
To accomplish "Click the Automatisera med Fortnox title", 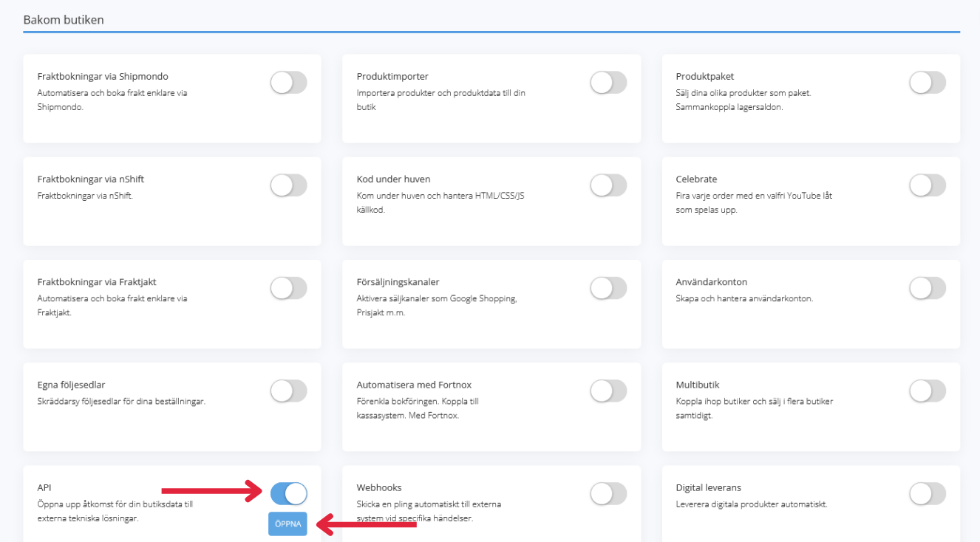I will coord(414,385).
